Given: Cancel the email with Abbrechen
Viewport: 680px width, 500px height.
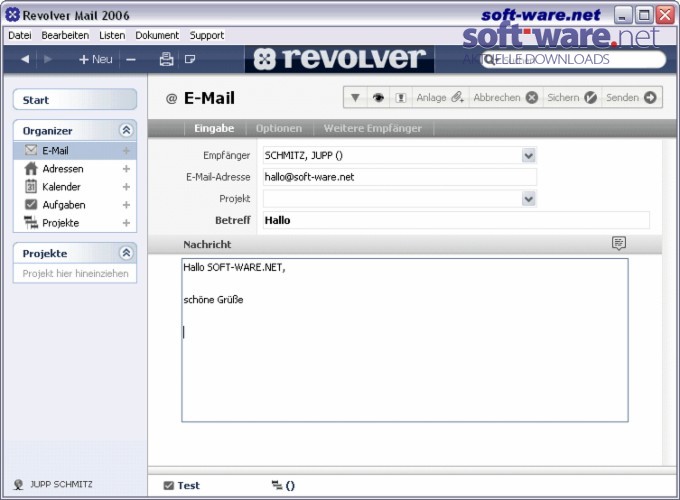Looking at the screenshot, I should point(506,98).
